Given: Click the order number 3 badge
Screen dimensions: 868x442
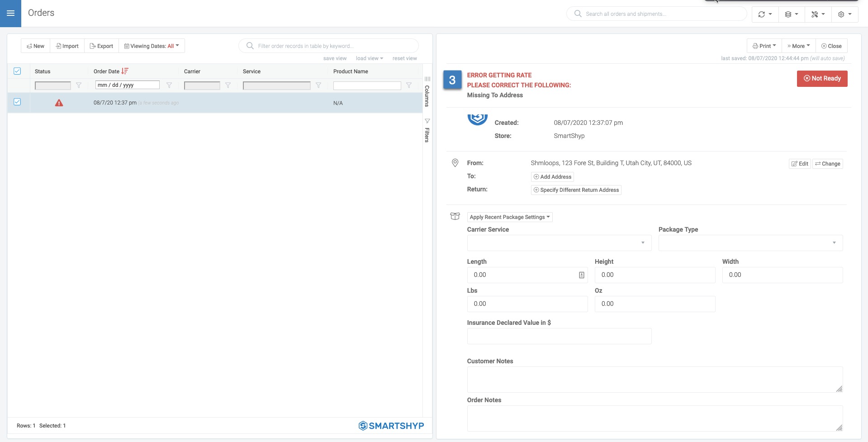Looking at the screenshot, I should 452,80.
